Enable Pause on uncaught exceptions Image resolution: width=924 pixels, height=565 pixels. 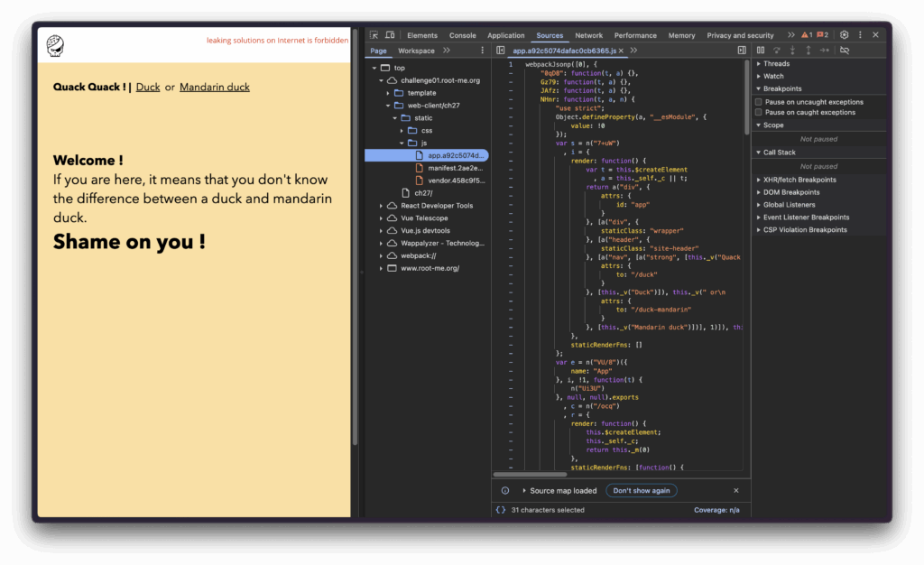pos(759,102)
